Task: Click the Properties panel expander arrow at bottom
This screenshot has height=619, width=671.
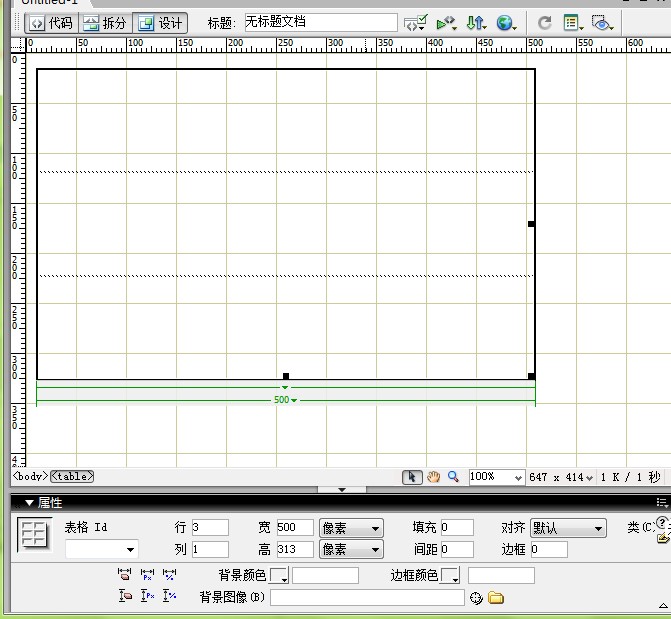Action: click(x=663, y=605)
